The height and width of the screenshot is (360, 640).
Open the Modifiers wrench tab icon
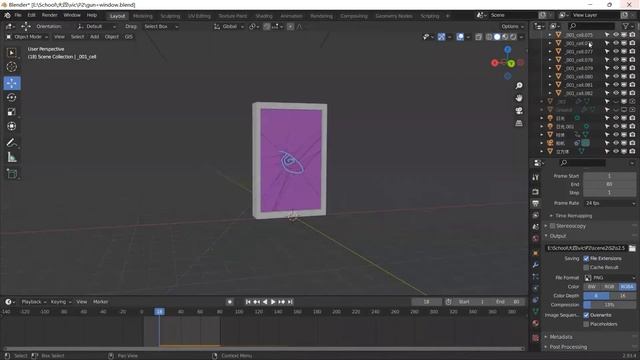click(x=536, y=265)
